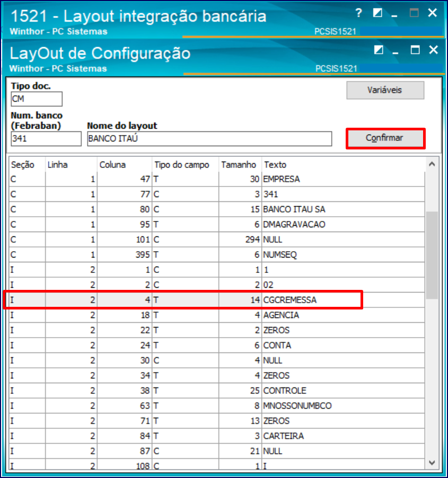
Task: Select the CONTA row
Action: click(217, 346)
